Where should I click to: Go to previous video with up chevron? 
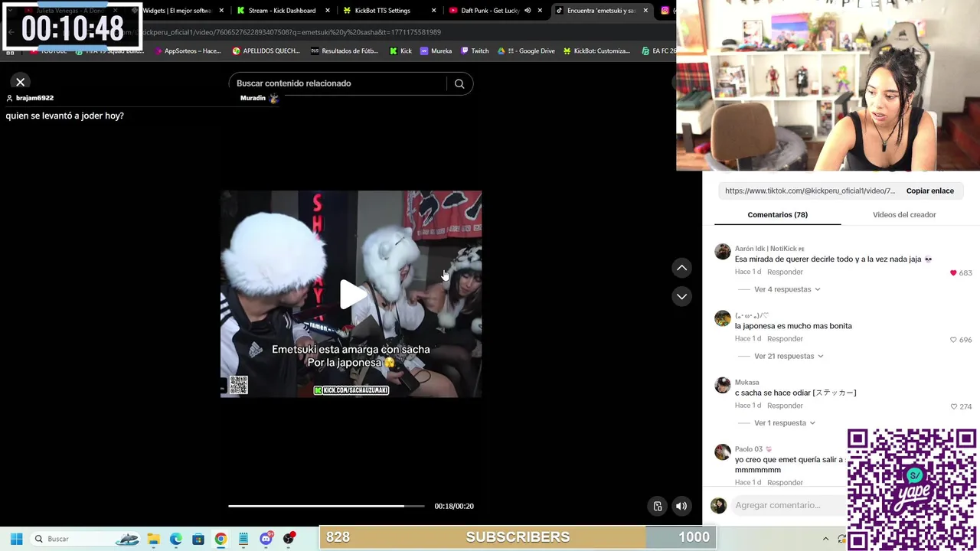681,268
